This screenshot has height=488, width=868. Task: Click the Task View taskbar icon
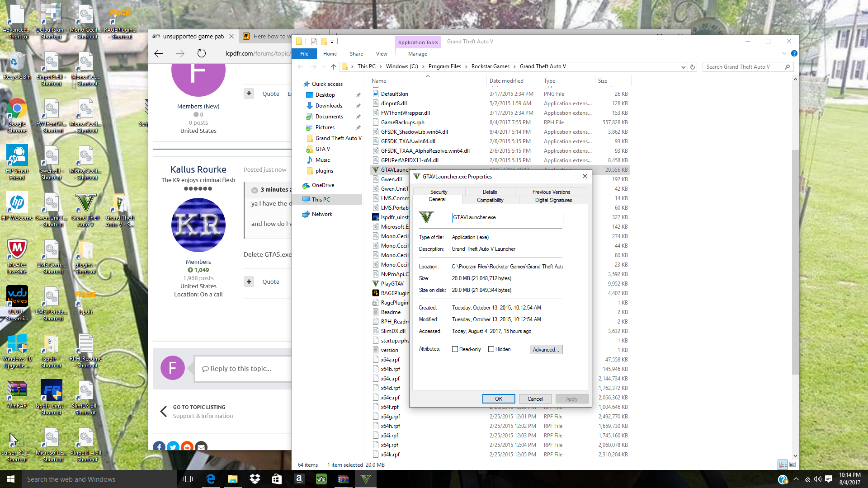tap(188, 479)
